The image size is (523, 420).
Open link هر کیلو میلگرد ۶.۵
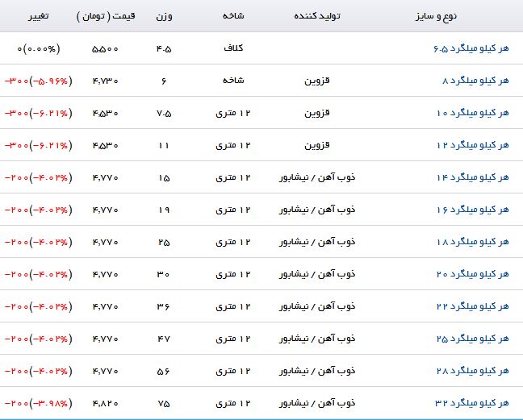(471, 48)
